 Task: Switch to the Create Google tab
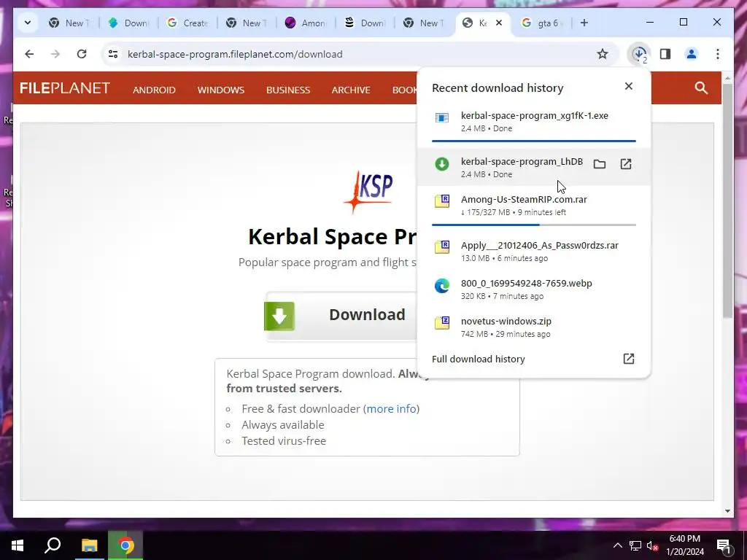pos(187,23)
